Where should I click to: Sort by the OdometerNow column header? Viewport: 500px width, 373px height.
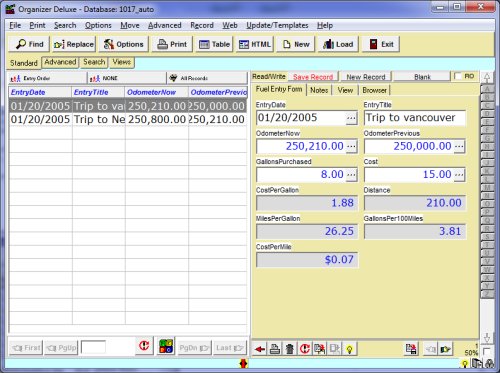point(157,92)
